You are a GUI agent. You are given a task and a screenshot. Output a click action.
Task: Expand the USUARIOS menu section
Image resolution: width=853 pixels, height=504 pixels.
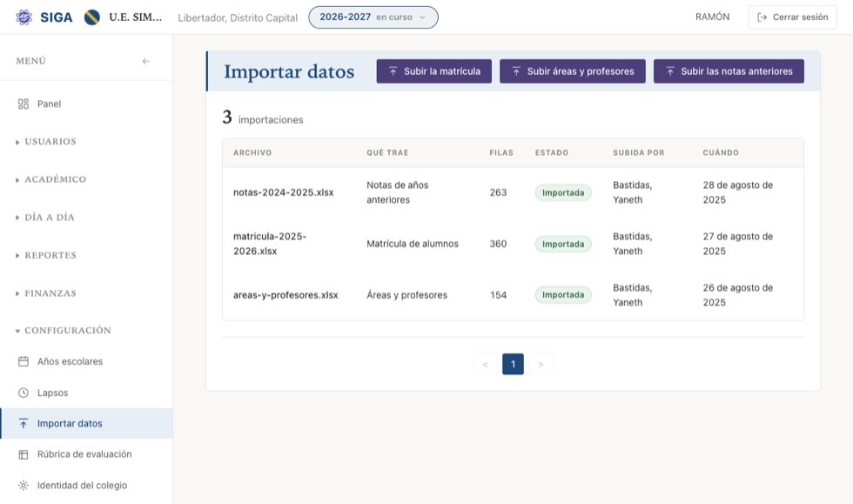(50, 142)
